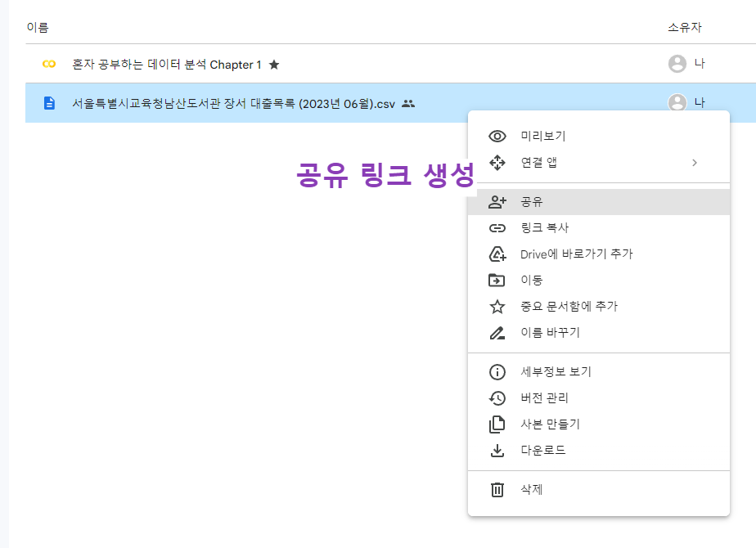Viewport: 756px width, 548px height.
Task: Click the Colab icon of the Chapter 1 file
Action: point(49,64)
